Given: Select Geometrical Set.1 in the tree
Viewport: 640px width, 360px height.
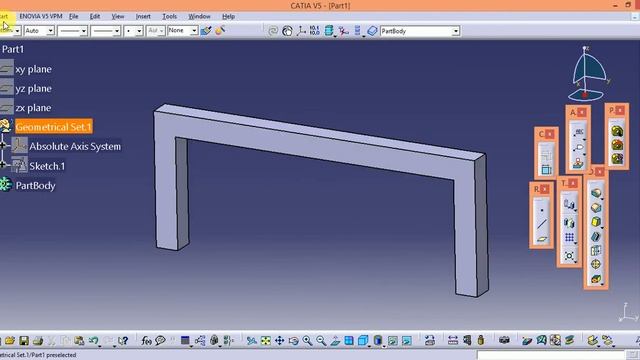Looking at the screenshot, I should [53, 127].
